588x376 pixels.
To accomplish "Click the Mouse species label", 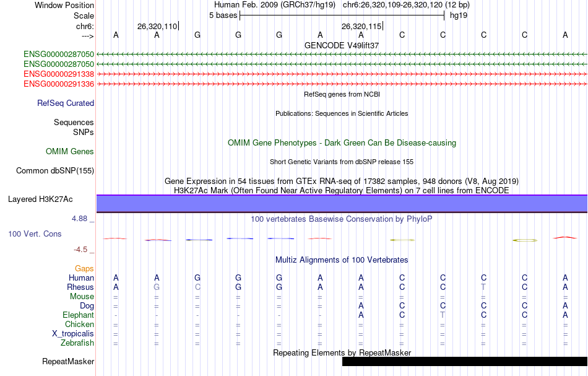I will point(82,297).
